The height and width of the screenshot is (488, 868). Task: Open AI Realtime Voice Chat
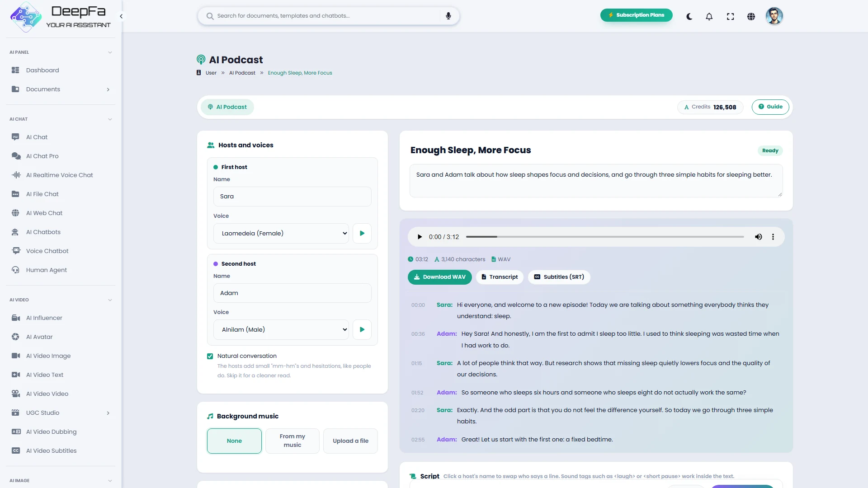60,175
